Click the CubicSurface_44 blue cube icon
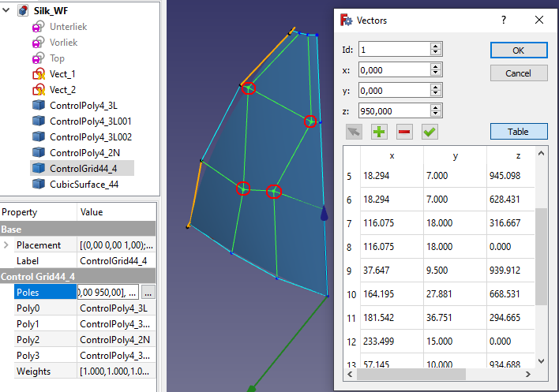 [x=38, y=184]
